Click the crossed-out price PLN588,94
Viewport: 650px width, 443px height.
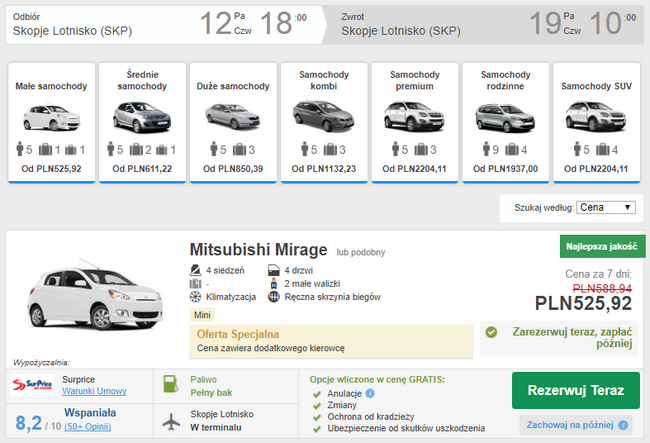click(x=602, y=288)
